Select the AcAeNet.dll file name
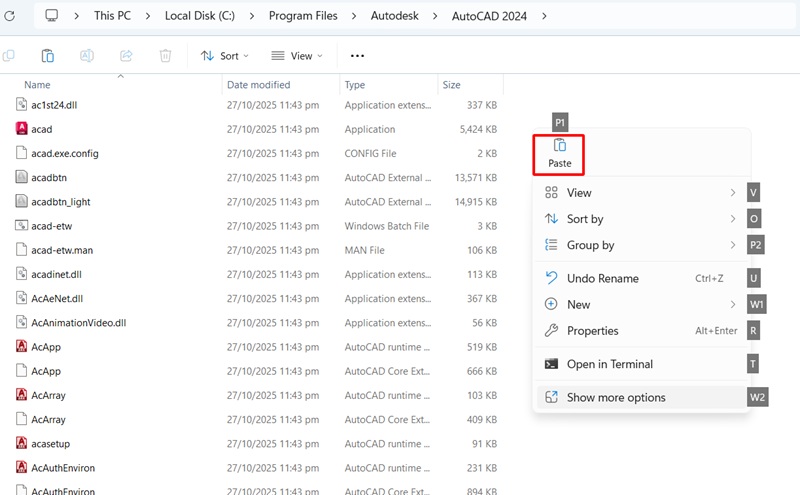The width and height of the screenshot is (800, 495). coord(57,299)
